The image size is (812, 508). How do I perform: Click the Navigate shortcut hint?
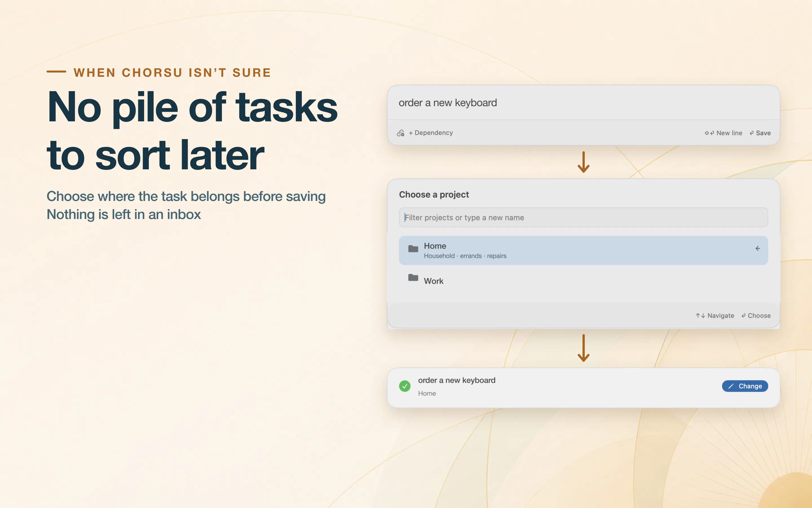click(715, 316)
